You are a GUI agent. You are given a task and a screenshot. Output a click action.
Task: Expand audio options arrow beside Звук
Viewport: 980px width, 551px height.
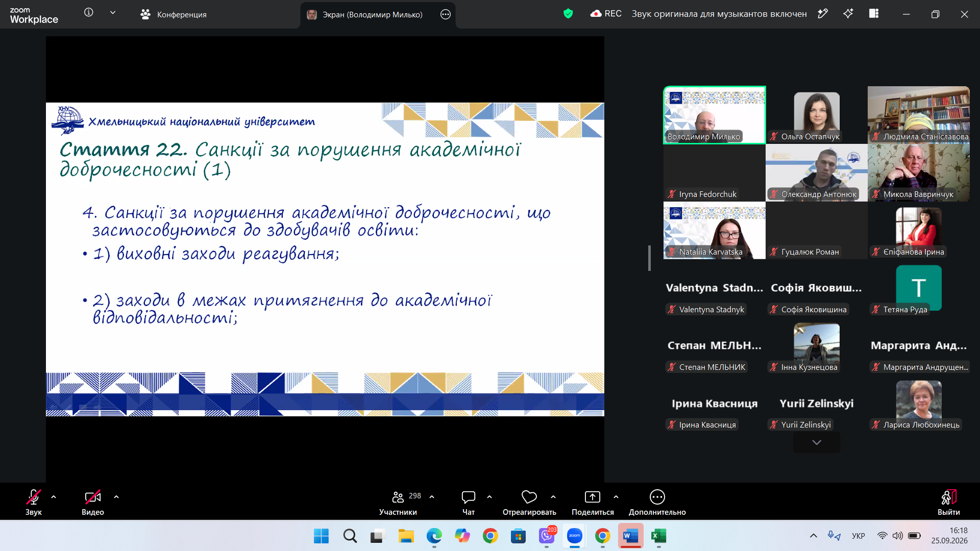pyautogui.click(x=54, y=497)
